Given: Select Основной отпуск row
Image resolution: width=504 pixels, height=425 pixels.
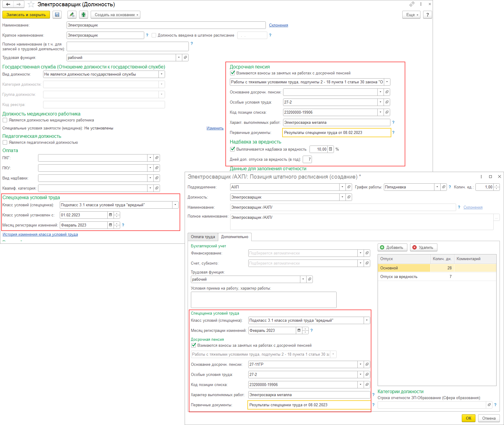Looking at the screenshot, I should pos(437,268).
